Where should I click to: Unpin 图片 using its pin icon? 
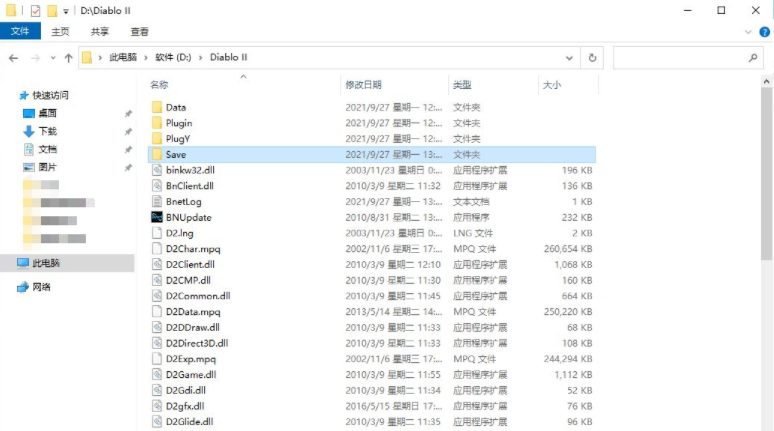pyautogui.click(x=128, y=168)
